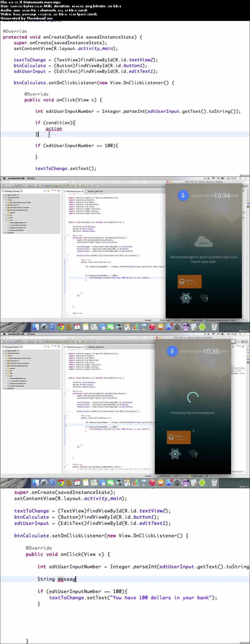Open iTunes from dock in 10:34 frame
The height and width of the screenshot is (644, 250).
152,327
